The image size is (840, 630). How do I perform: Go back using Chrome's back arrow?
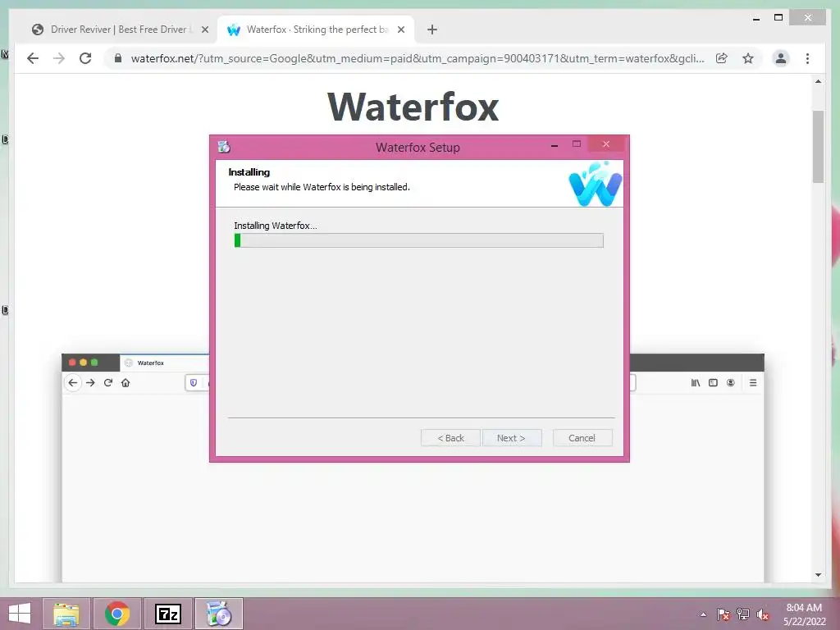pos(33,58)
